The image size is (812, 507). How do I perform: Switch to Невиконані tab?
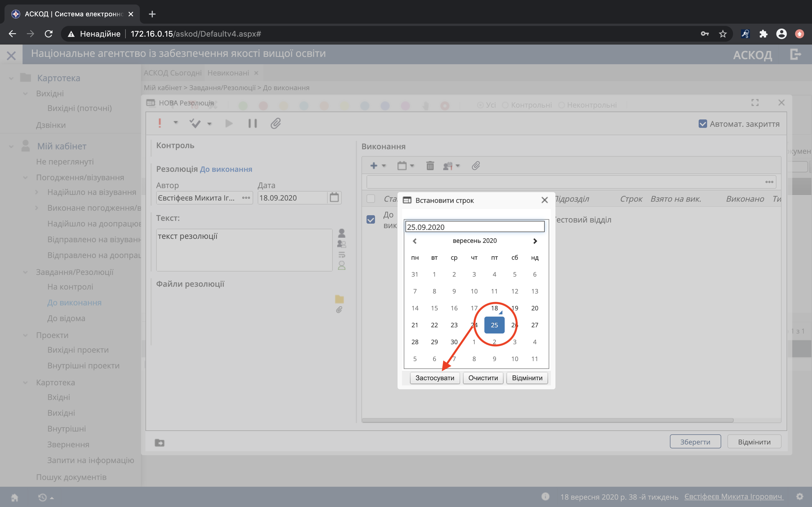[x=228, y=73]
